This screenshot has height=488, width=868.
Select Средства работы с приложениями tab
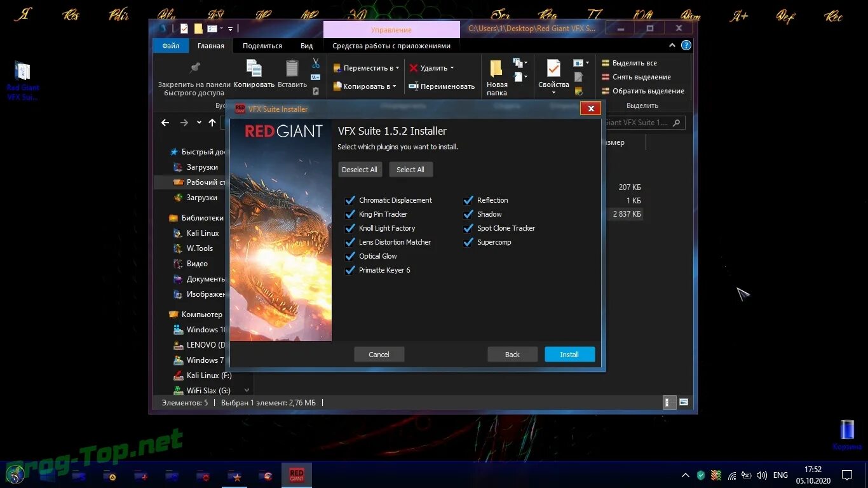391,46
